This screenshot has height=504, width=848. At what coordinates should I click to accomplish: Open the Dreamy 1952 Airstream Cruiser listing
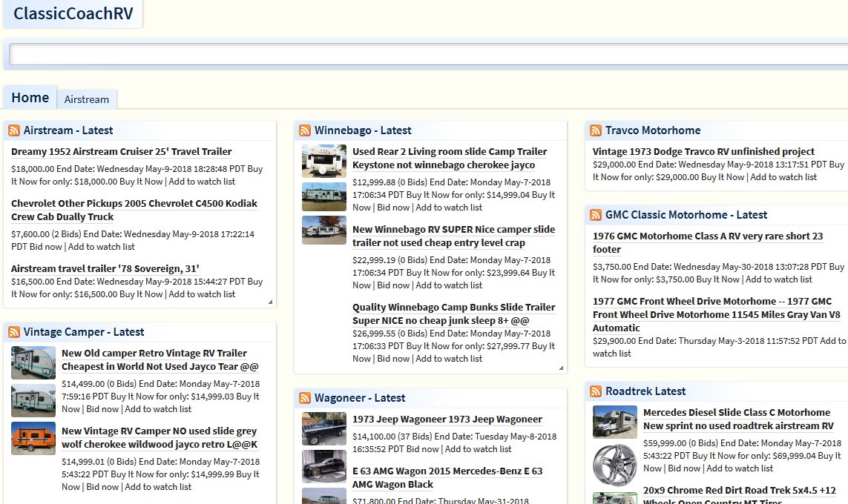tap(120, 151)
